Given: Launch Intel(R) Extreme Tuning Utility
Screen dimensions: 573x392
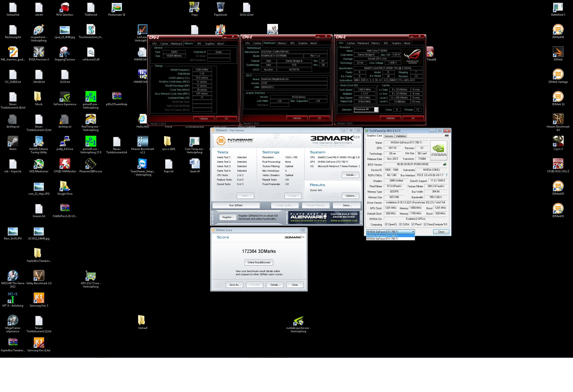Looking at the screenshot, I should [39, 145].
